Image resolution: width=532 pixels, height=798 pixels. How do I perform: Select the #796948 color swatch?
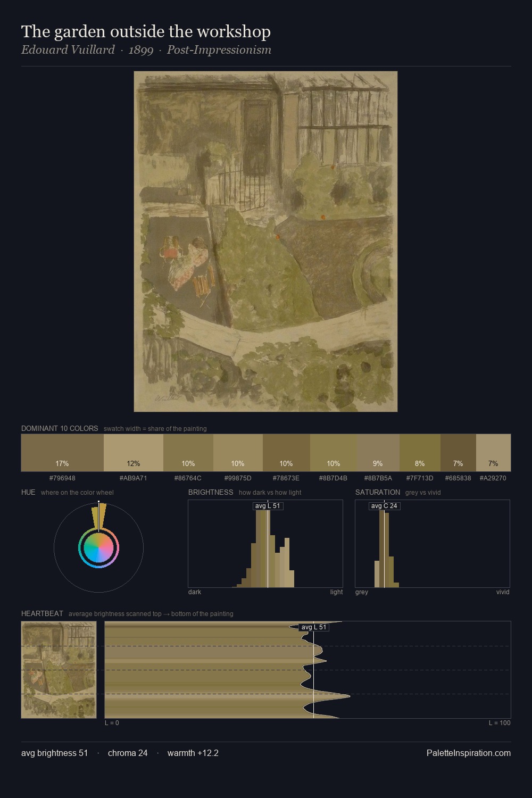pyautogui.click(x=62, y=453)
